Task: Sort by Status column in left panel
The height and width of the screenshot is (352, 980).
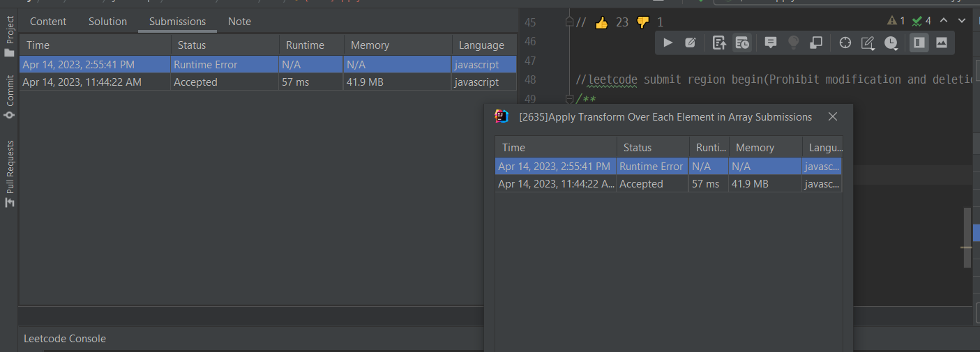Action: coord(225,45)
